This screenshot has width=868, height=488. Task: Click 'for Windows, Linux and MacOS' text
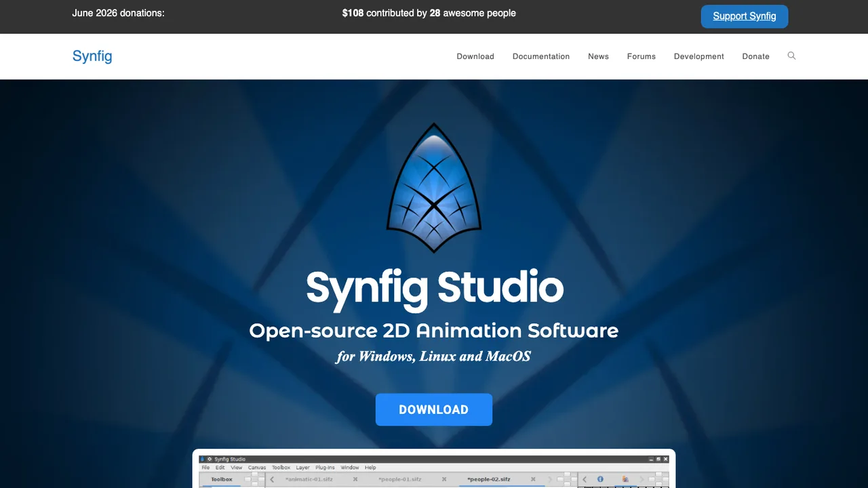coord(433,356)
